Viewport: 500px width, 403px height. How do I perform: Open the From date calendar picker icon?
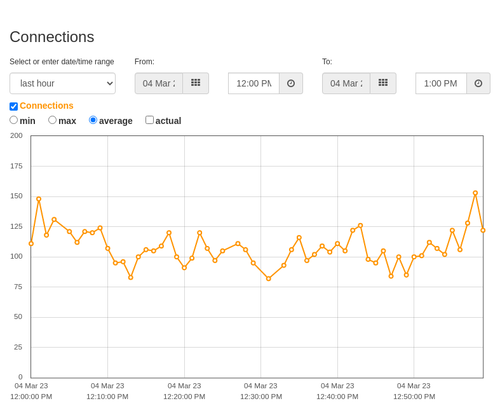[x=196, y=83]
